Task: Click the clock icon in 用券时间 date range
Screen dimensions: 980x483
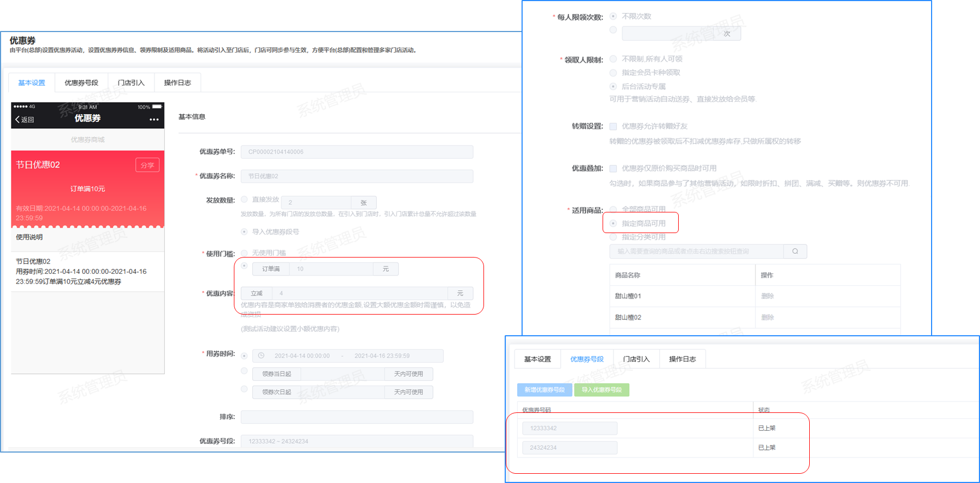Action: tap(261, 356)
